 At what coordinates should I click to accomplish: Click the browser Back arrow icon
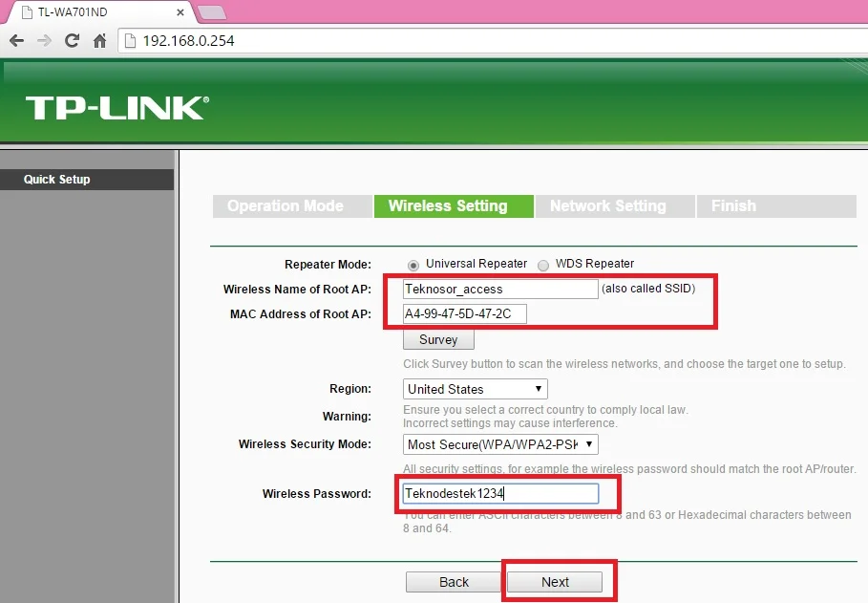click(16, 41)
